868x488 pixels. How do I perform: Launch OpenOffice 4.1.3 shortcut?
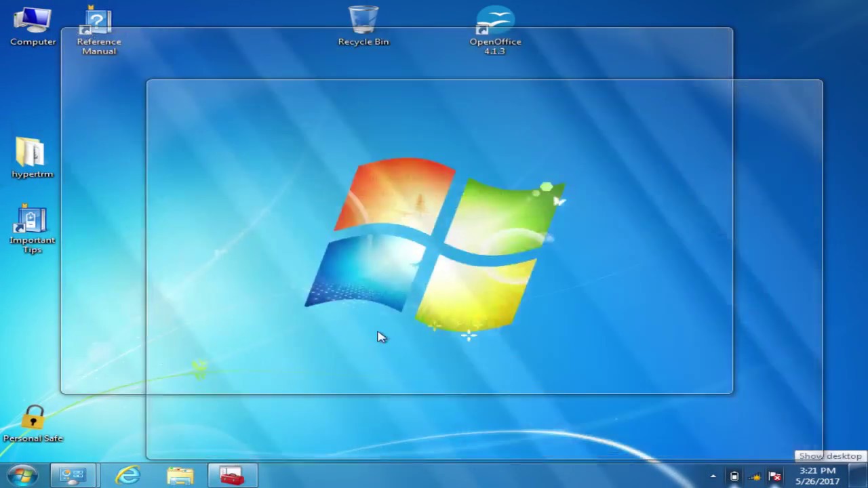[495, 31]
